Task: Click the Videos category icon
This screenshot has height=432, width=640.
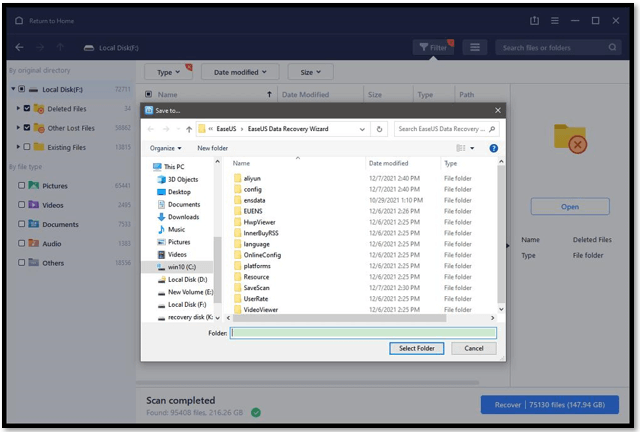Action: coord(33,205)
